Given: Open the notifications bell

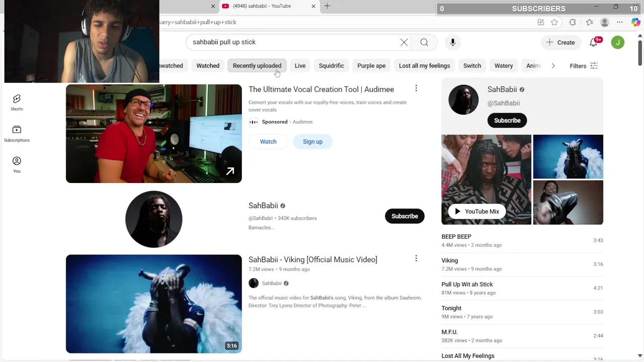Looking at the screenshot, I should (594, 42).
